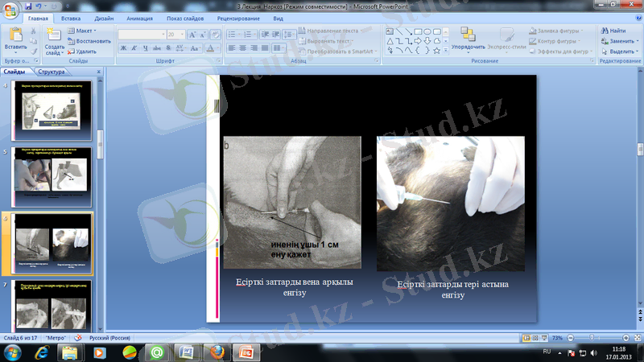Image resolution: width=644 pixels, height=362 pixels.
Task: Toggle underline (Ч) formatting
Action: coord(146,48)
